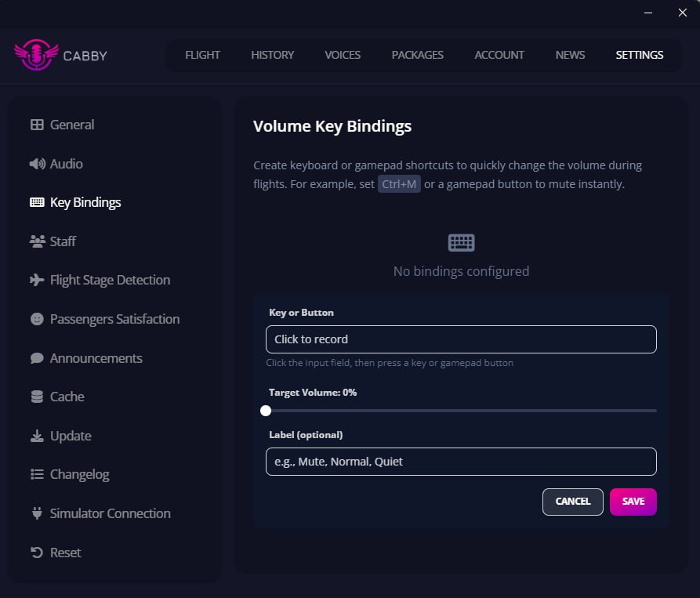Click the Click to record input field
Image resolution: width=700 pixels, height=598 pixels.
tap(461, 339)
